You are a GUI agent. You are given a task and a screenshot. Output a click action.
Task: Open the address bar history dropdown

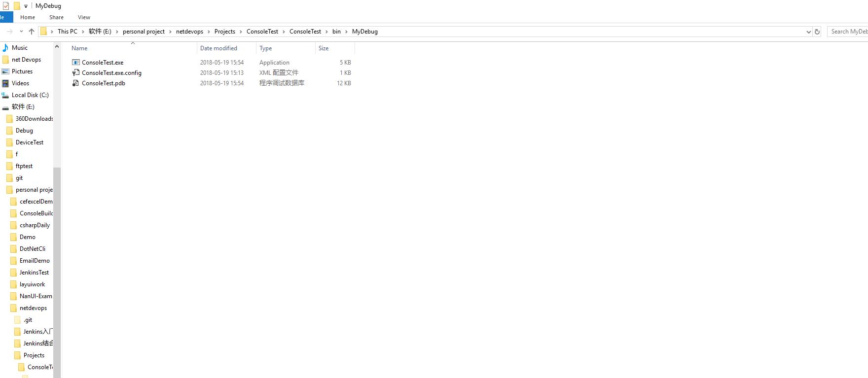pos(808,32)
